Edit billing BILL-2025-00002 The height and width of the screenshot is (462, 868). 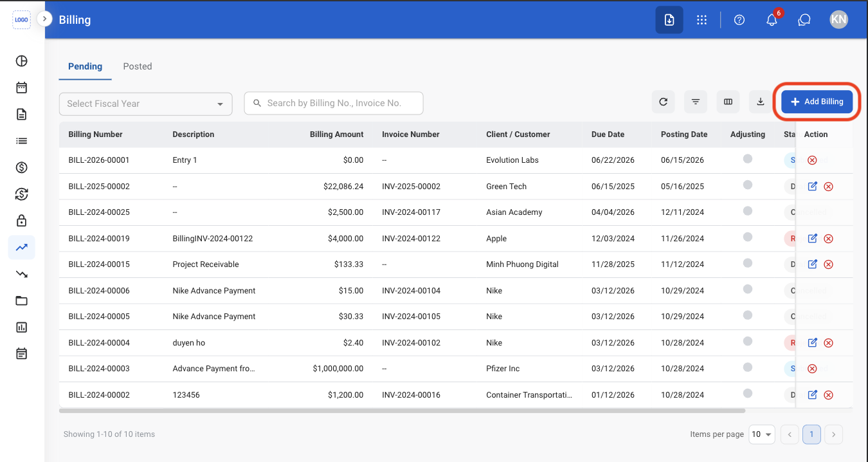click(x=812, y=187)
